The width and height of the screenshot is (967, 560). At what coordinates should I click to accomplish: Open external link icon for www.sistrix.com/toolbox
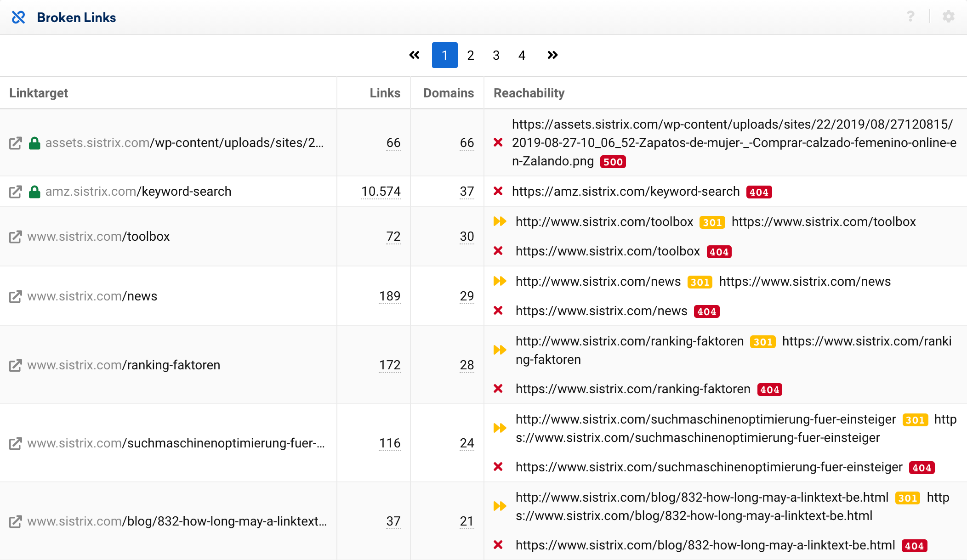coord(16,237)
